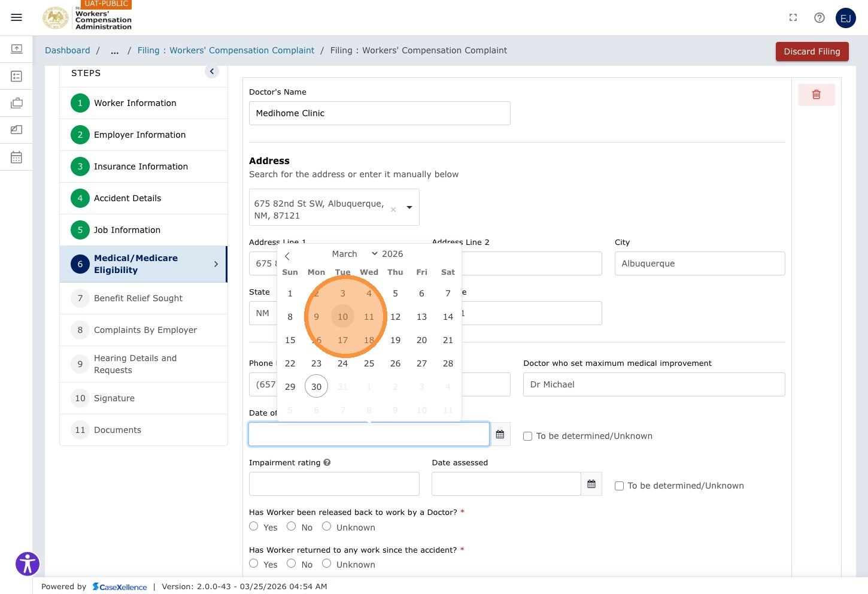Screen dimensions: 868x594
Task: Click the Impairment rating input field
Action: point(334,484)
